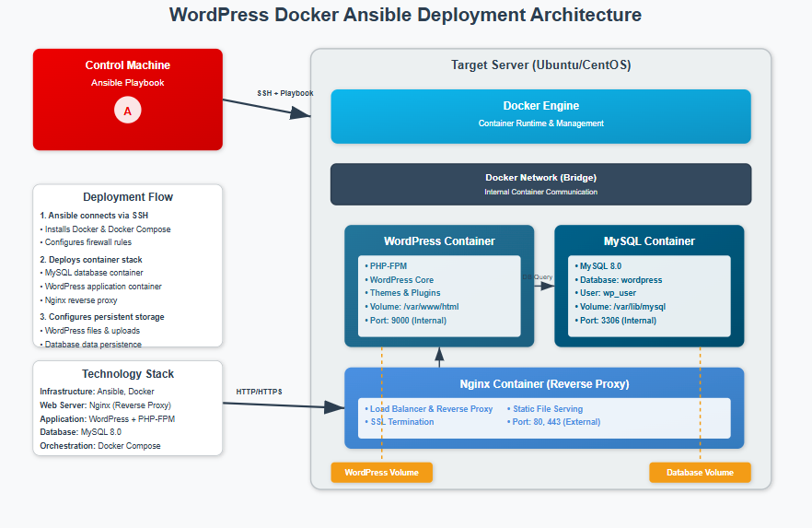Viewport: 812px width, 528px height.
Task: Click the 'SSL Termination' item in Nginx
Action: point(401,422)
